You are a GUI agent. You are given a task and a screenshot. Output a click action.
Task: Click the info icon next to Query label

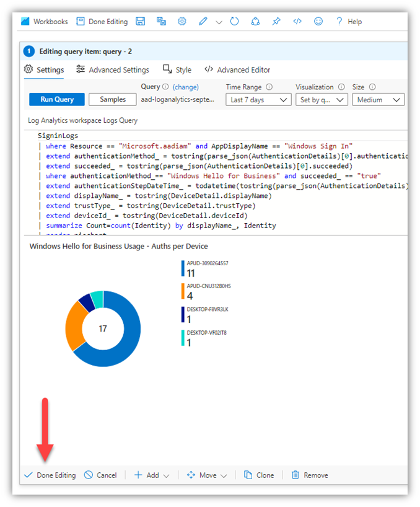coord(165,87)
